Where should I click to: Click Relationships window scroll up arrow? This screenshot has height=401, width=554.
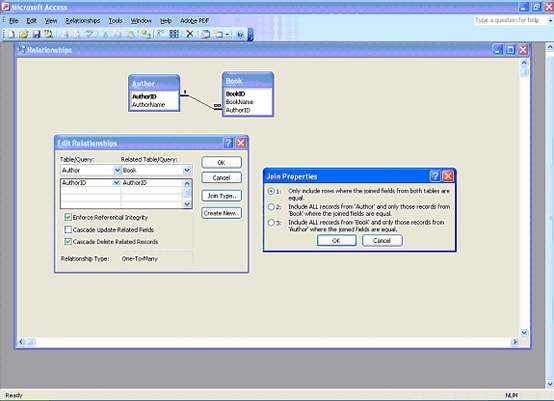pos(524,63)
